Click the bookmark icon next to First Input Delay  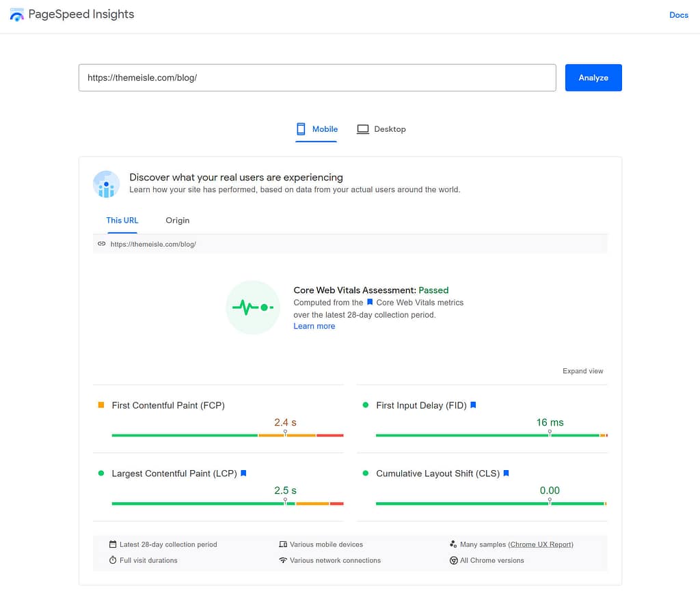473,405
